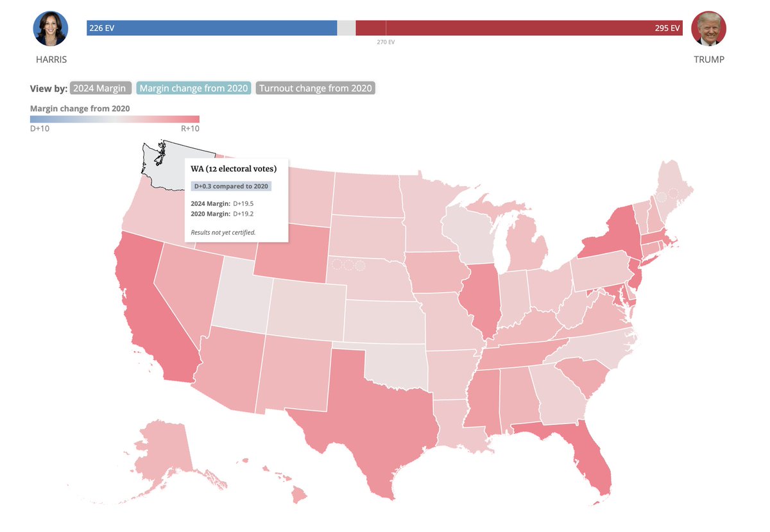Pick Illinois on the map
Viewport: 770px width, 532px height.
coord(481,302)
